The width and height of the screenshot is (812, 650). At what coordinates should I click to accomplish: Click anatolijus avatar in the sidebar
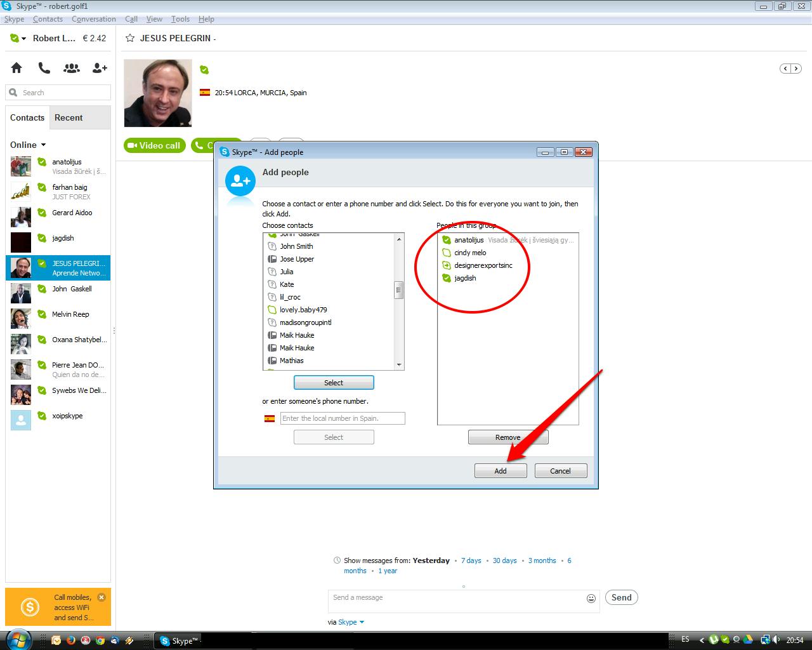[21, 166]
